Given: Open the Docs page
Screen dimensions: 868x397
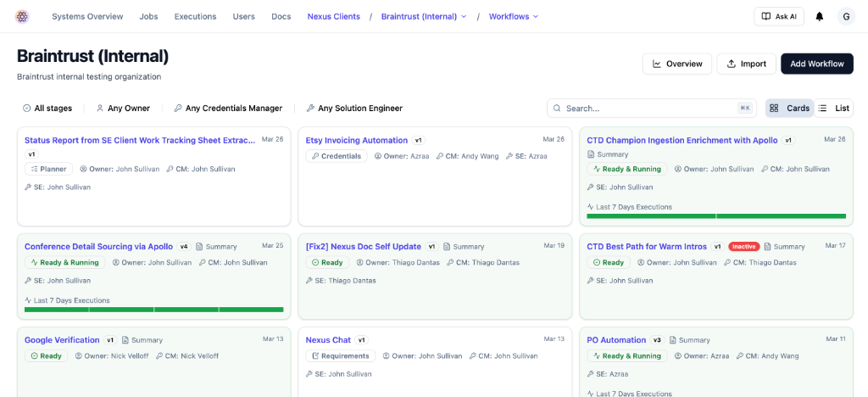Looking at the screenshot, I should 281,17.
